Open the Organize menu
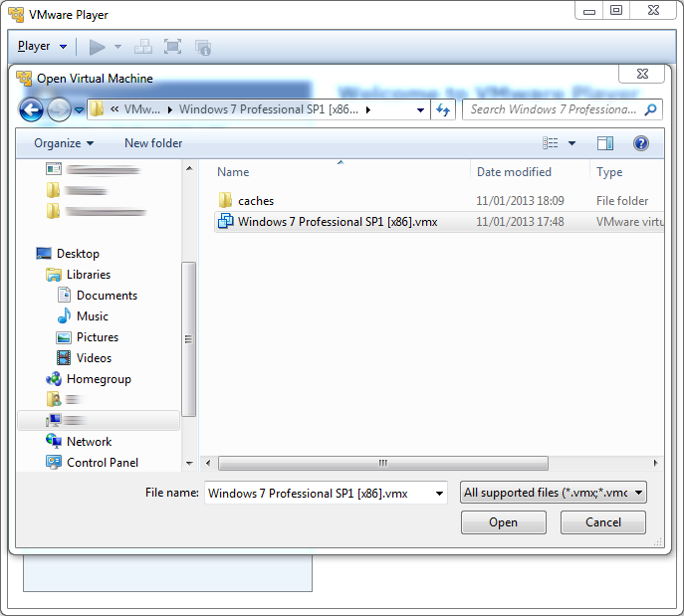Image resolution: width=684 pixels, height=616 pixels. 64,143
